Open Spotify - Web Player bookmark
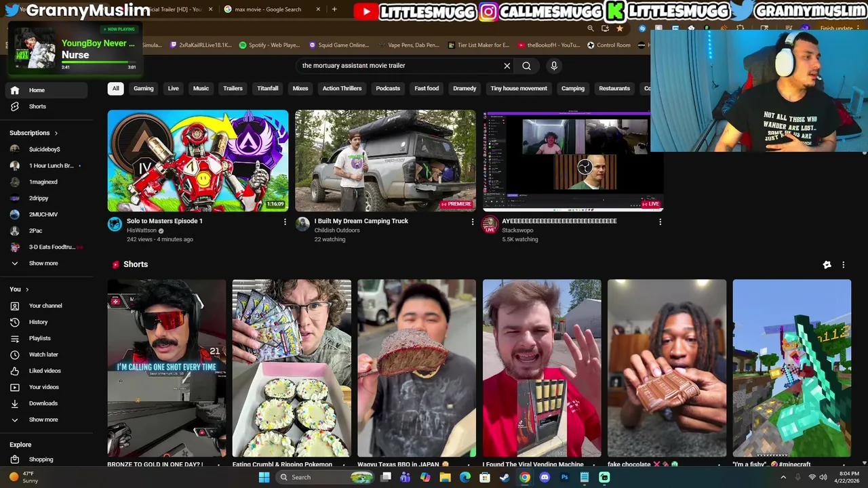Image resolution: width=868 pixels, height=488 pixels. point(269,45)
